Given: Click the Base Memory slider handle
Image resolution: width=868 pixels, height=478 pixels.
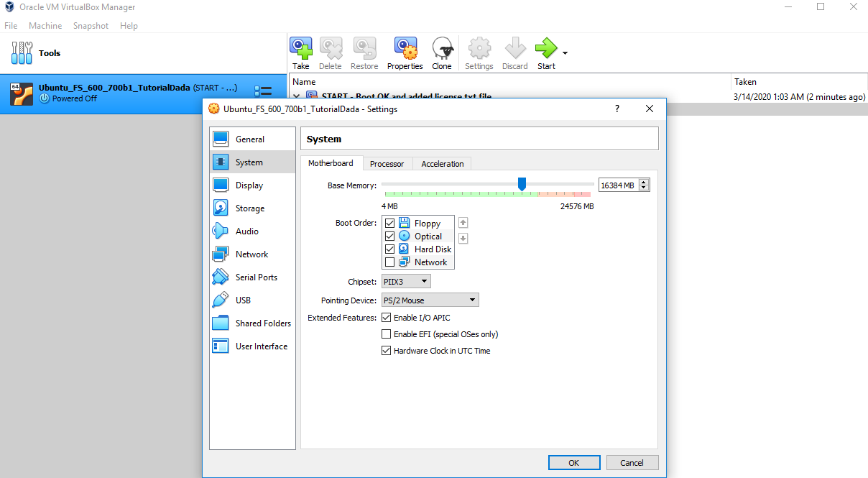Looking at the screenshot, I should (x=522, y=185).
